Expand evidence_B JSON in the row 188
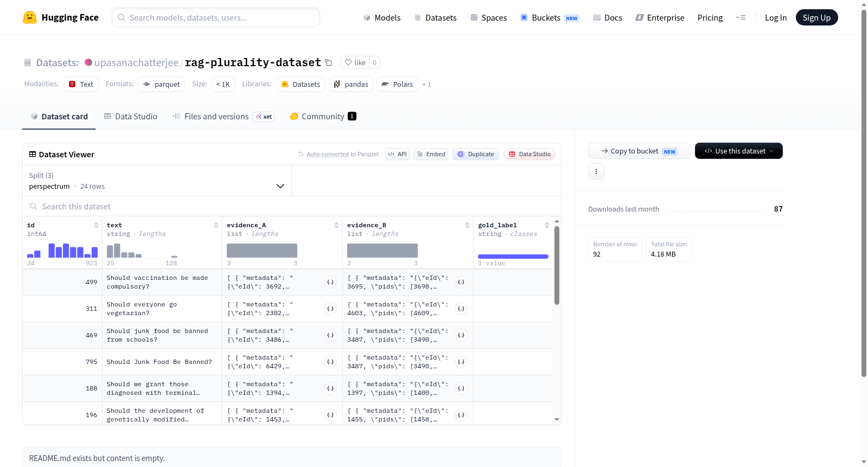This screenshot has width=868, height=467. [x=461, y=388]
